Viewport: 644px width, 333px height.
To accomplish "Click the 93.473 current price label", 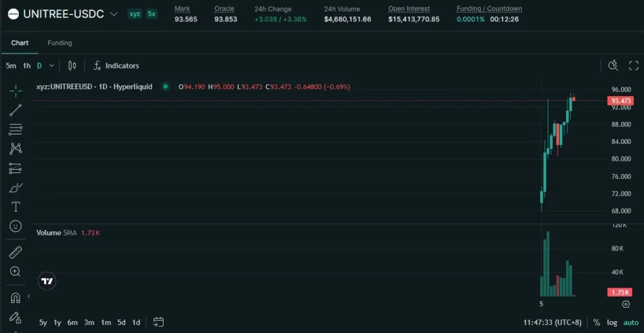I will pyautogui.click(x=621, y=101).
